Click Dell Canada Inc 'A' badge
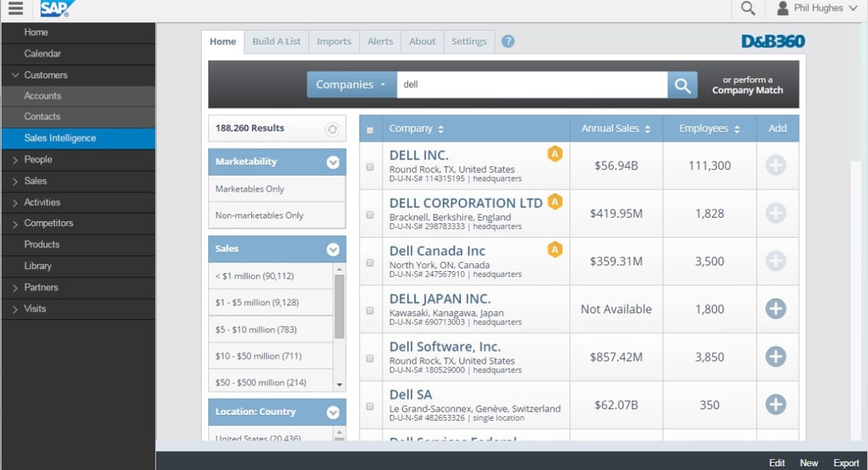 [555, 249]
